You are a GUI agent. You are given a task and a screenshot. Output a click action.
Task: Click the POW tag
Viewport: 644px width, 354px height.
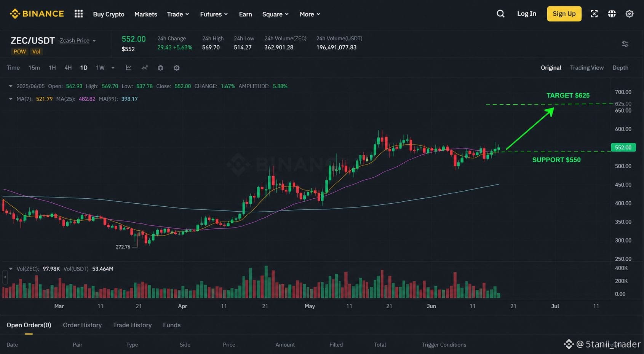20,52
